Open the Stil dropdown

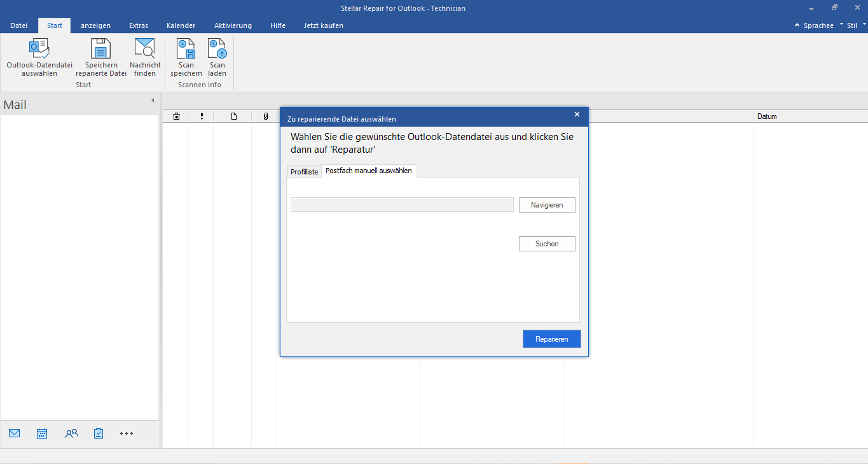point(852,25)
